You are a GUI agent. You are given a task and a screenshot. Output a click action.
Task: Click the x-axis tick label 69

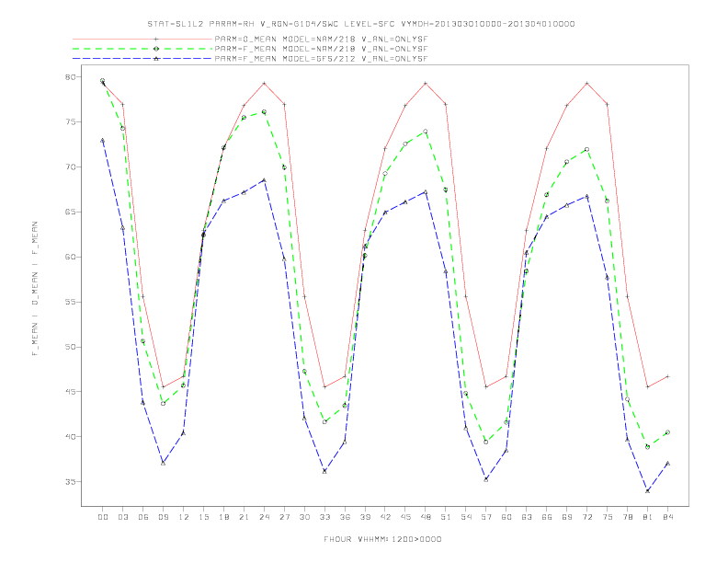[567, 517]
